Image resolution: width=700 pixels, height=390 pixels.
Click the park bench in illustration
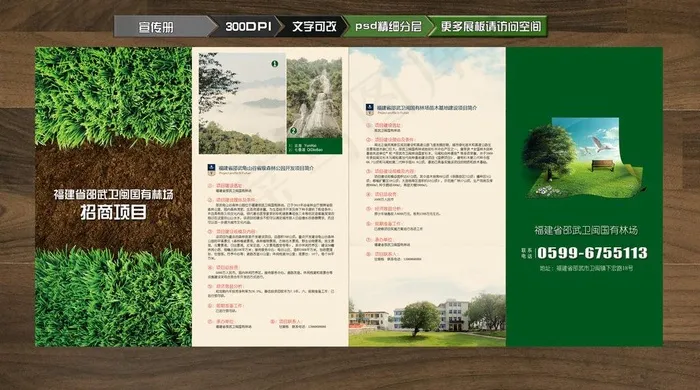tap(603, 166)
